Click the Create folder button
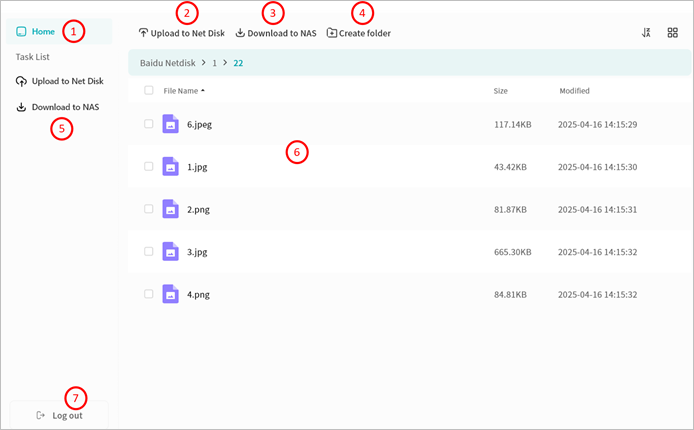Image resolution: width=694 pixels, height=430 pixels. 359,33
